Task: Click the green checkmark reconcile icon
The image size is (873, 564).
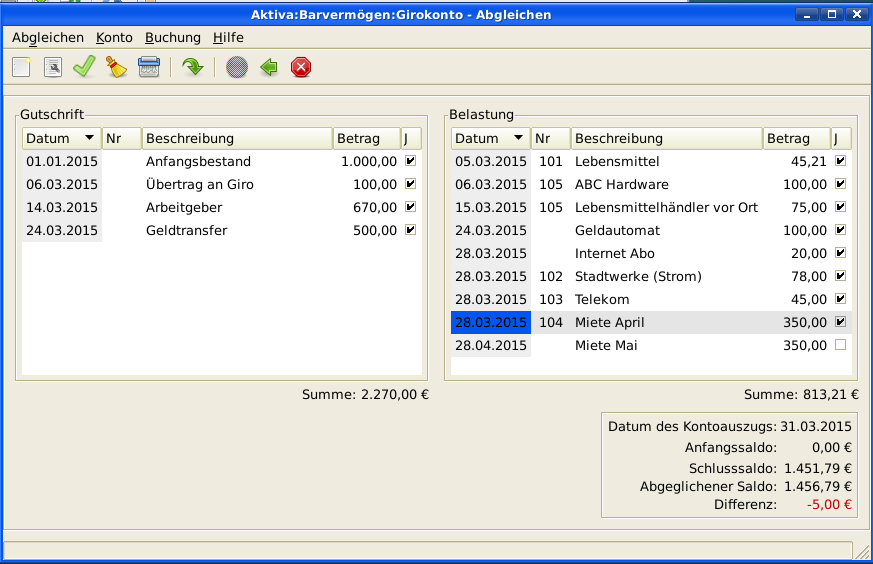Action: point(84,67)
